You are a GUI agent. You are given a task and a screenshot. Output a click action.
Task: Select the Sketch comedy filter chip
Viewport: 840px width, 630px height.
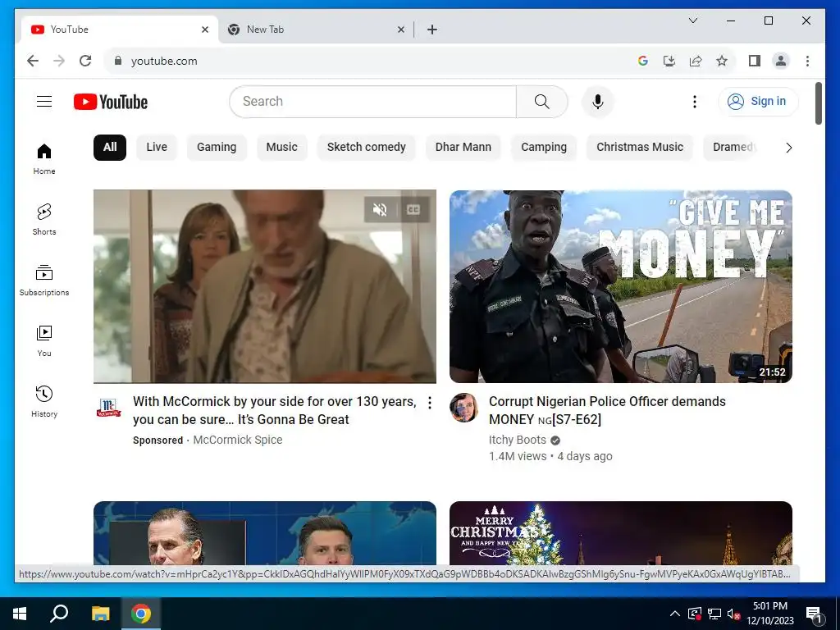(x=367, y=148)
